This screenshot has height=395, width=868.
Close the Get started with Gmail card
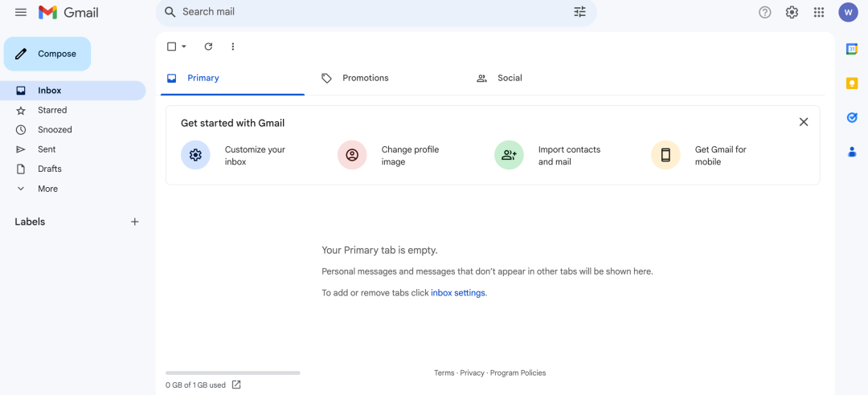tap(804, 122)
